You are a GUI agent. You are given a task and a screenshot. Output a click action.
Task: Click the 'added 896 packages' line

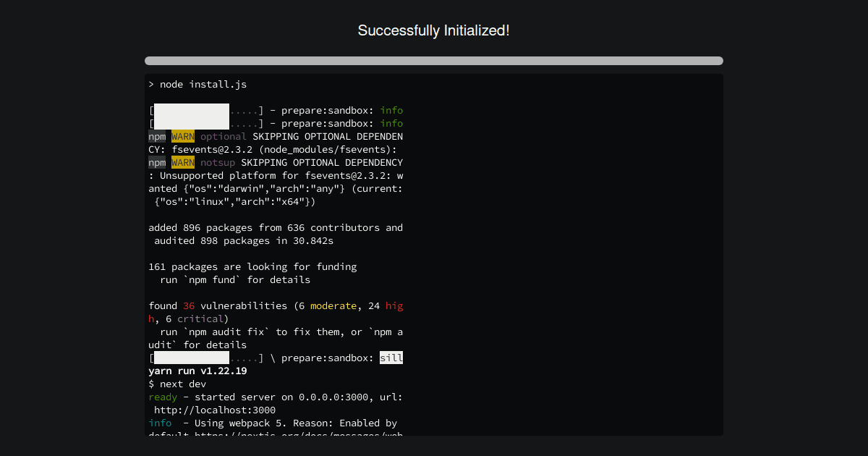[x=276, y=228]
